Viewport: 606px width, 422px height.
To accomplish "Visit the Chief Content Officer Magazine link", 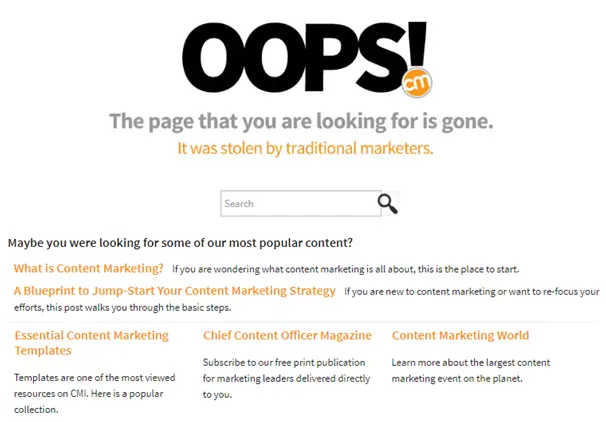I will 287,335.
